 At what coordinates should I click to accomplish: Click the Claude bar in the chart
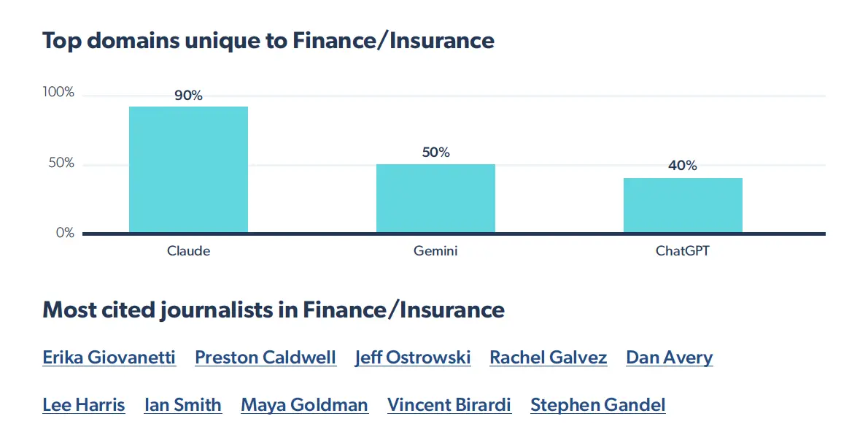click(188, 170)
